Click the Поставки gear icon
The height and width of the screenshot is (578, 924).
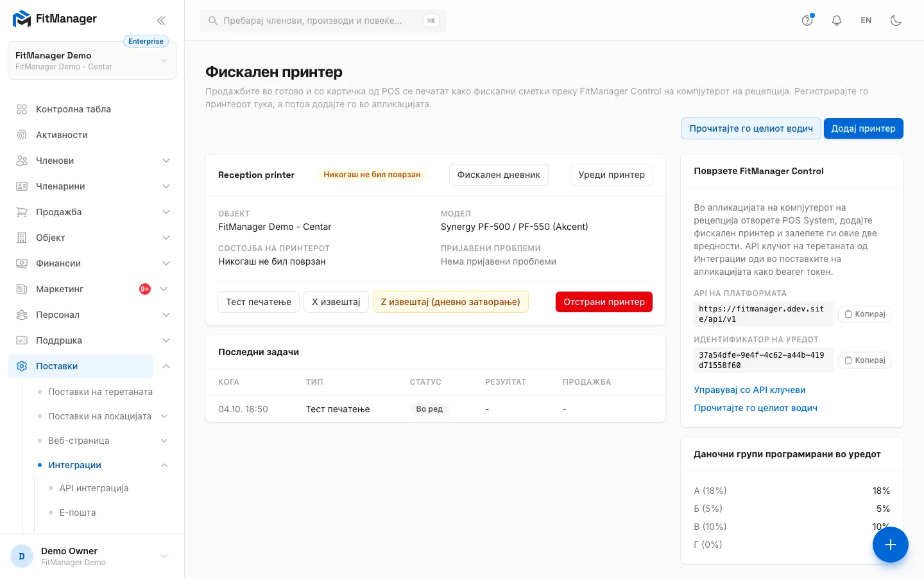pos(22,366)
